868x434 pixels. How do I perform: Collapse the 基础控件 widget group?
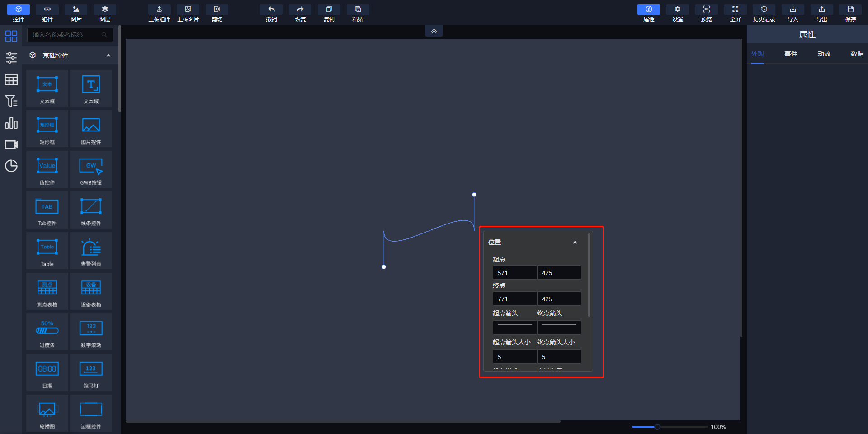(108, 56)
